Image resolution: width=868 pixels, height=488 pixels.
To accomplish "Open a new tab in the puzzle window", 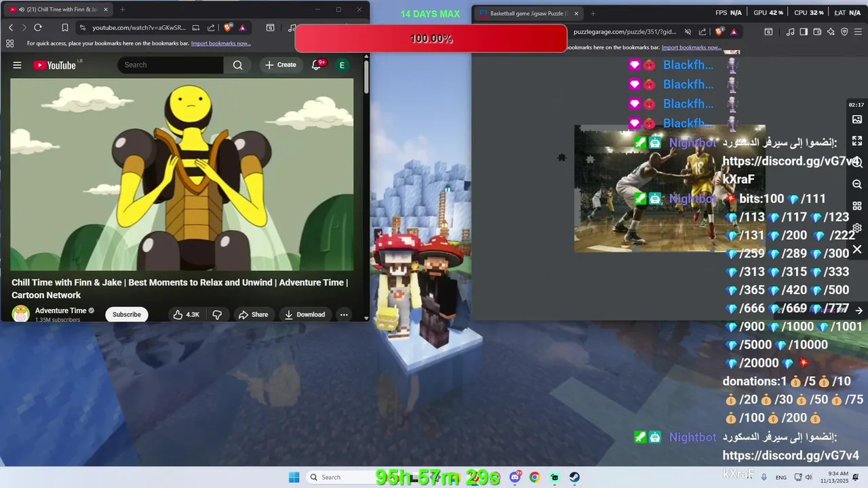I will (593, 14).
